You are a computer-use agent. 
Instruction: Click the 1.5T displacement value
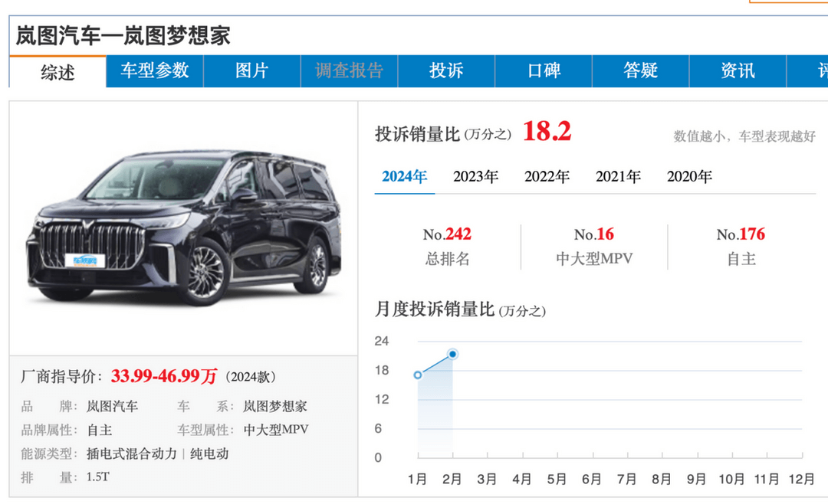[x=97, y=477]
